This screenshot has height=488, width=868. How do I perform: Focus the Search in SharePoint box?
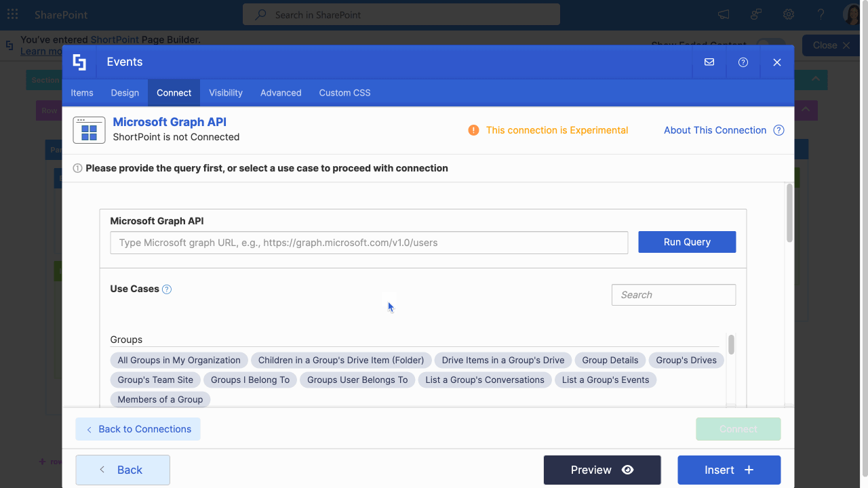point(401,14)
